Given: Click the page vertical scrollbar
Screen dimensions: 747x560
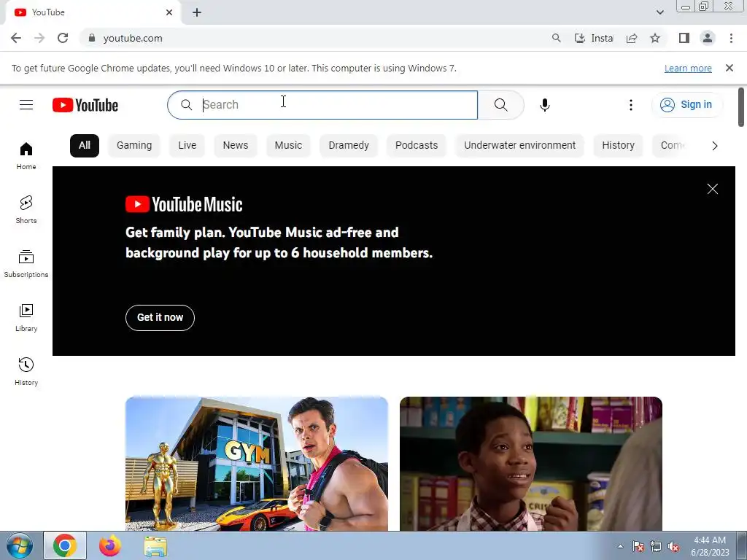Looking at the screenshot, I should point(741,108).
